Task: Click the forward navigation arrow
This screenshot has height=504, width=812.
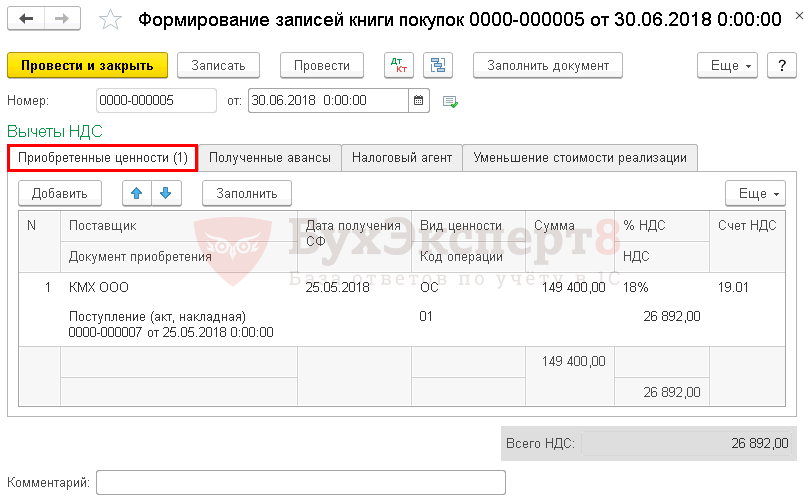Action: [x=61, y=19]
